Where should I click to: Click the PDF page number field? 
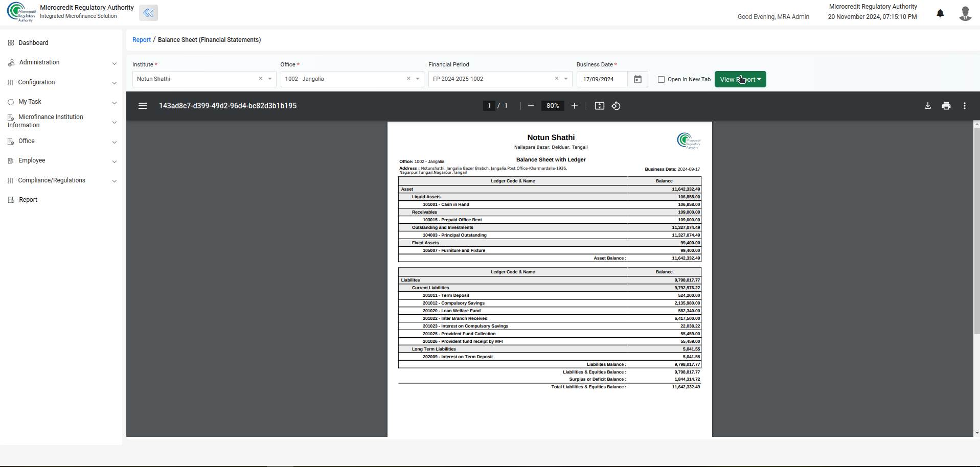[x=489, y=106]
